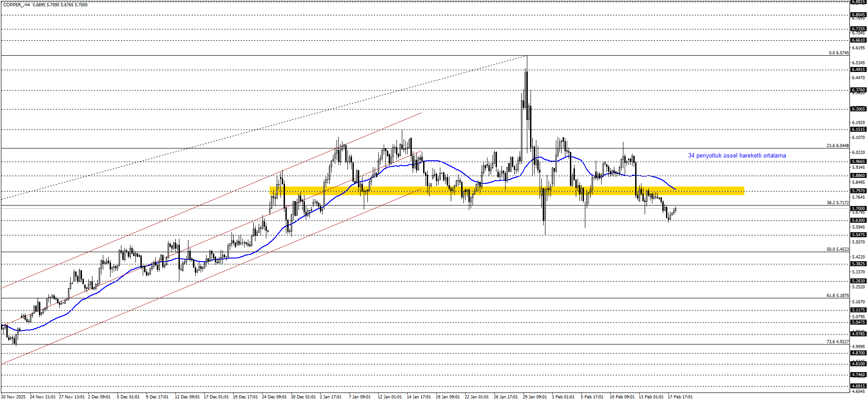Select the 6.3760 price level tag
Screen dimensions: 868x402
[858, 90]
